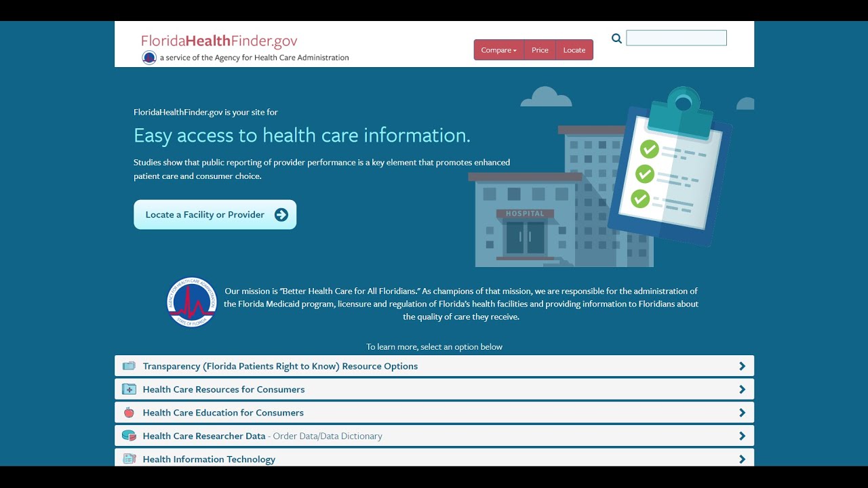
Task: Expand Health Care Researcher Data chevron
Action: coord(742,436)
